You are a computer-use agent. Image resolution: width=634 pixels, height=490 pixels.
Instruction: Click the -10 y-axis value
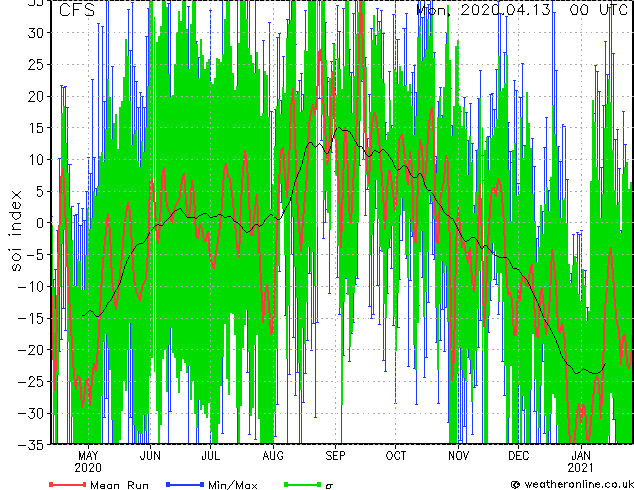click(x=32, y=286)
